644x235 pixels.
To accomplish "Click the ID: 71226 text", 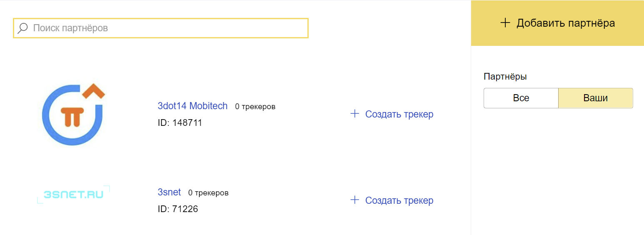I will (177, 209).
